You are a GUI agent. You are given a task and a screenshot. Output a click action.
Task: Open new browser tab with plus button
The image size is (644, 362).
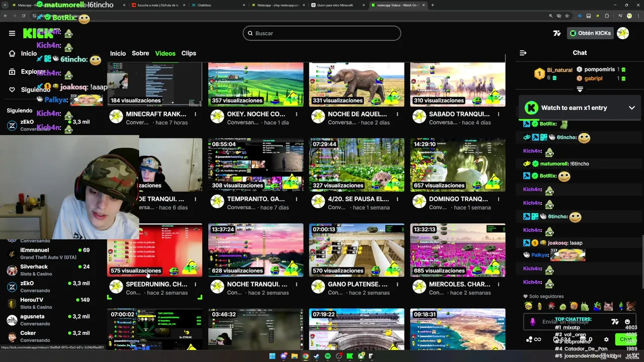click(433, 5)
